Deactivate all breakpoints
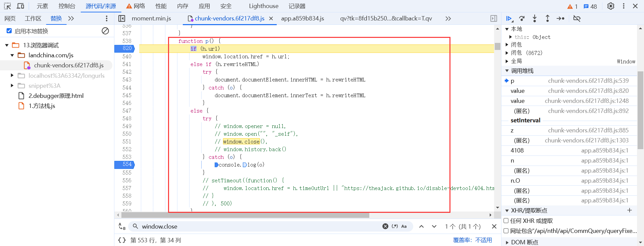644x246 pixels. coord(577,18)
